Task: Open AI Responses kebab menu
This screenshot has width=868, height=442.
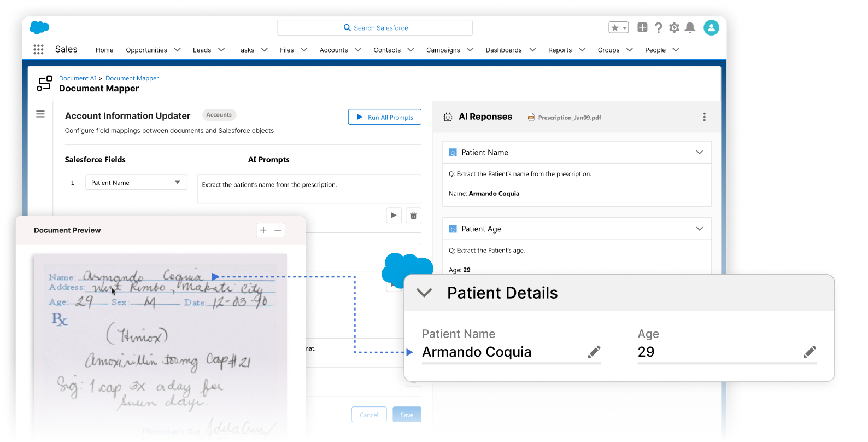Action: [704, 117]
